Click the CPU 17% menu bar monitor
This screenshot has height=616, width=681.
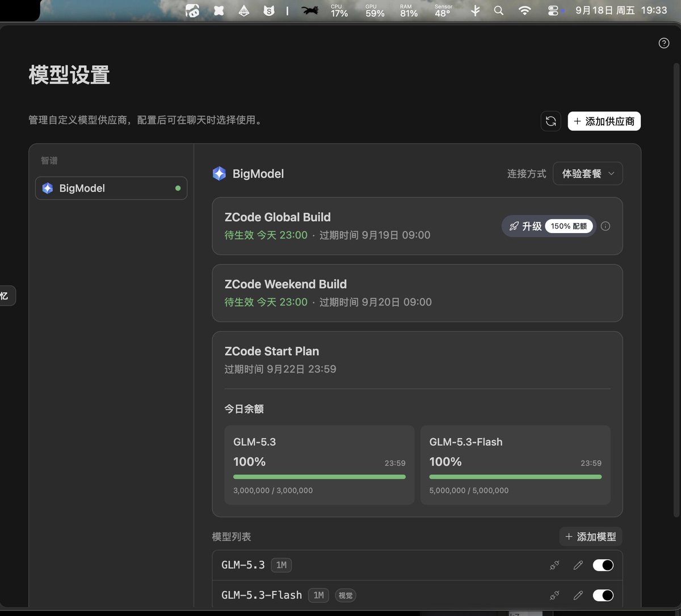tap(339, 10)
